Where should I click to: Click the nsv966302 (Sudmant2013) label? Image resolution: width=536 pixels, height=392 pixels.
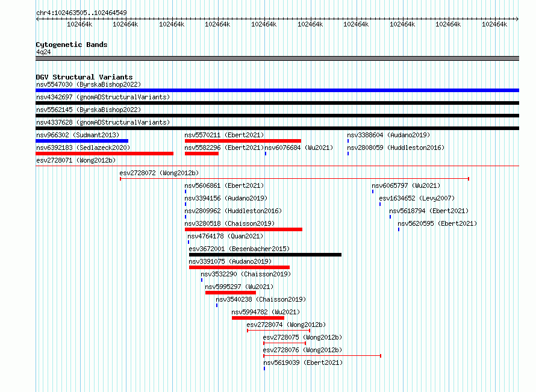(78, 135)
